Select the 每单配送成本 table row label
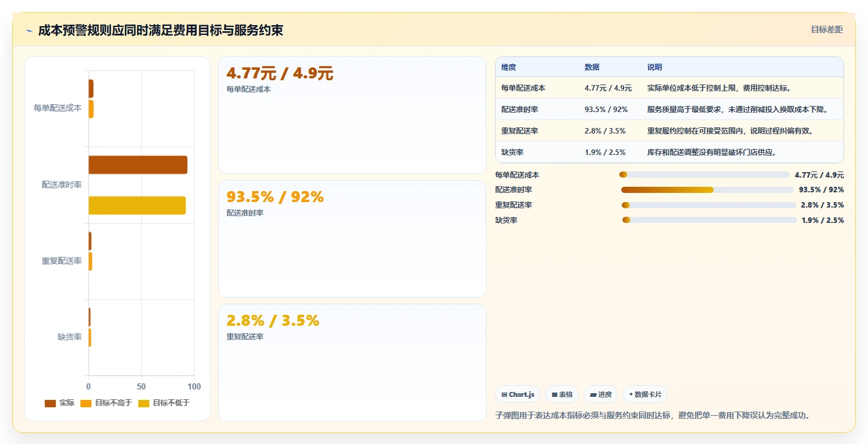The image size is (868, 444). coord(523,88)
